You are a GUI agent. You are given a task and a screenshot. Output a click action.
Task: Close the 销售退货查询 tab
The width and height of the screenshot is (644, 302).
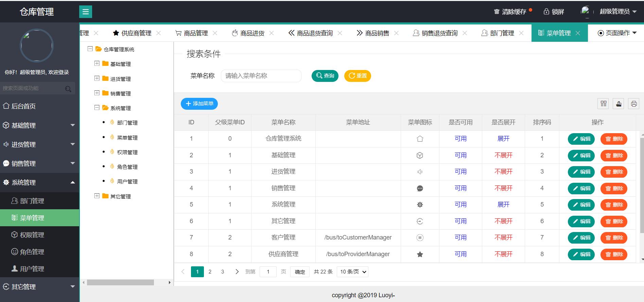click(465, 33)
